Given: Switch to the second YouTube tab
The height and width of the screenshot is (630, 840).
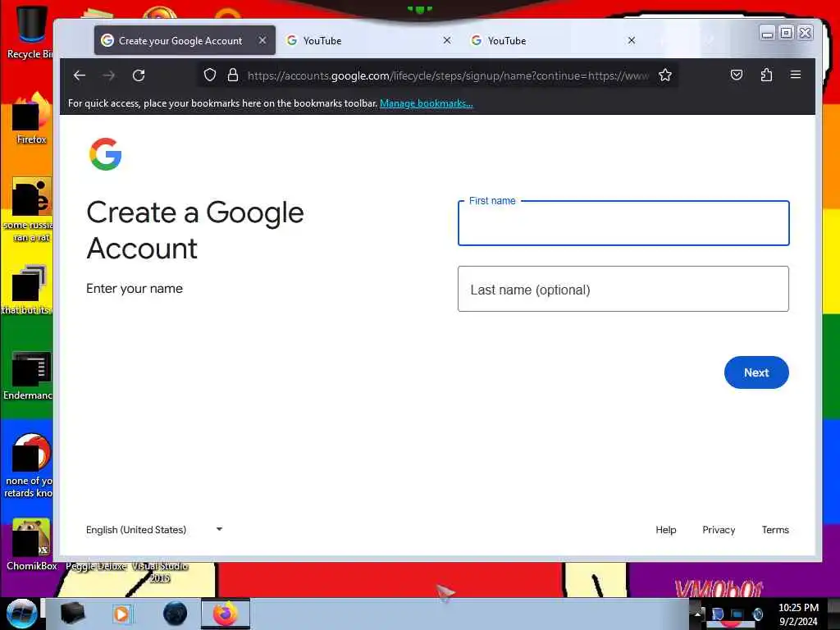Looking at the screenshot, I should (554, 40).
